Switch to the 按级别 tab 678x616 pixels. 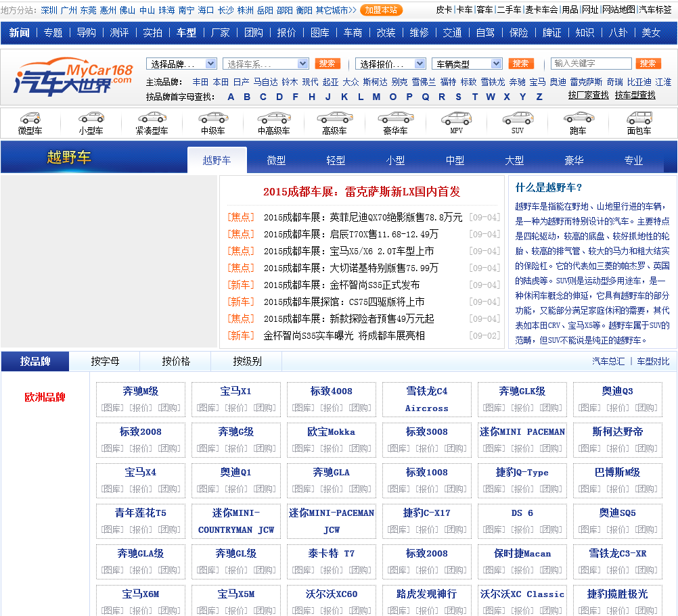pyautogui.click(x=247, y=361)
